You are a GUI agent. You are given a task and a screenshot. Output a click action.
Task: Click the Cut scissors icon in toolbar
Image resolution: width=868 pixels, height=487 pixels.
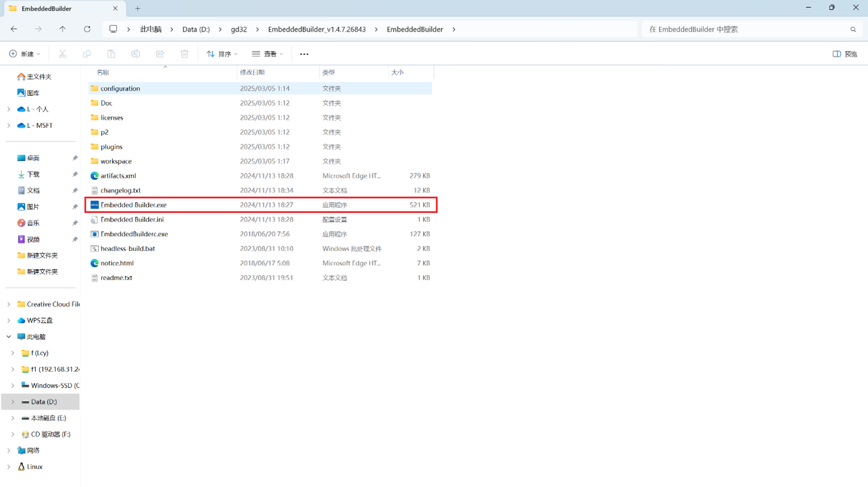(x=63, y=54)
